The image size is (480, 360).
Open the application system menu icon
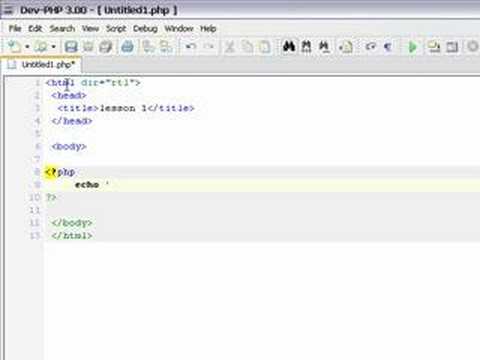click(8, 10)
